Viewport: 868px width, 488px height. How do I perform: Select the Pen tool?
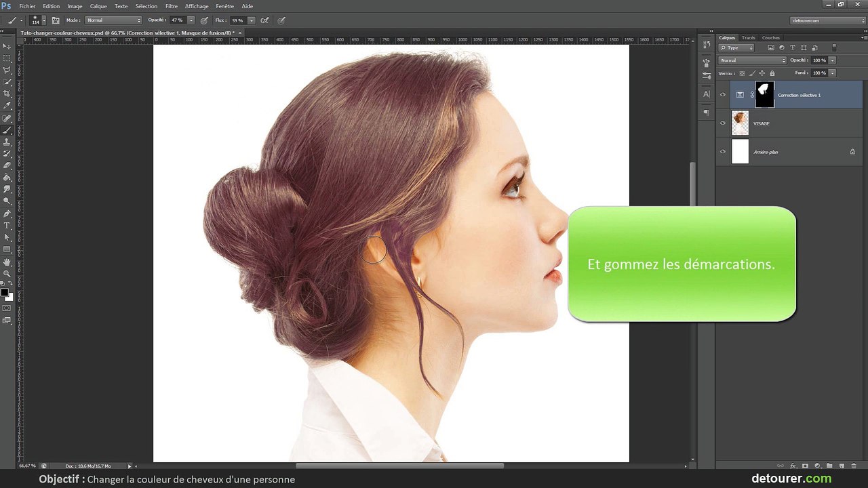coord(7,213)
